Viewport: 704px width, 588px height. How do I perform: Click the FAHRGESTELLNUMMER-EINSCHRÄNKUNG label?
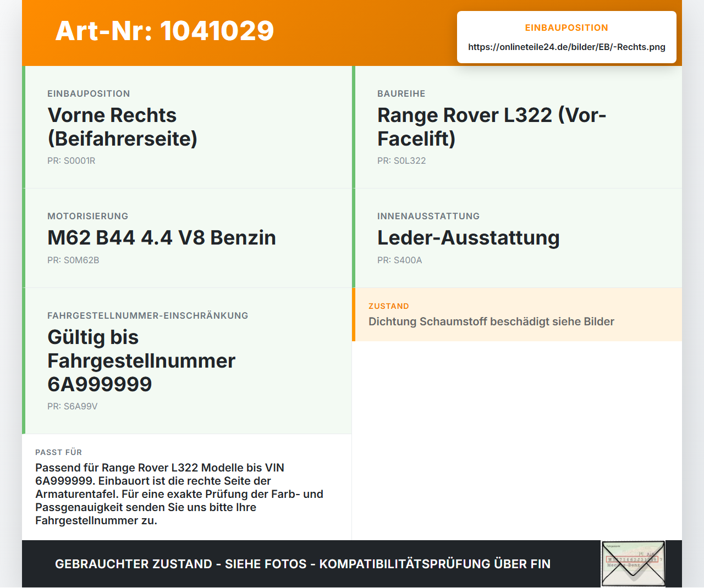pos(147,315)
